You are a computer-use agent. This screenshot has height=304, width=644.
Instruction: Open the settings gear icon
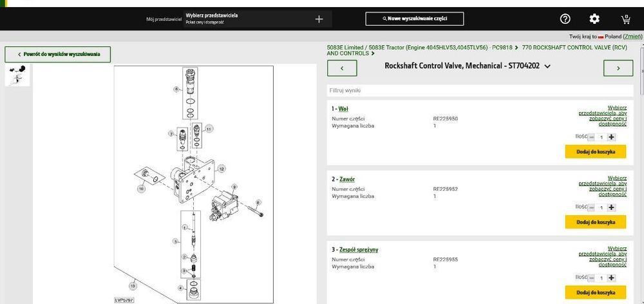594,19
